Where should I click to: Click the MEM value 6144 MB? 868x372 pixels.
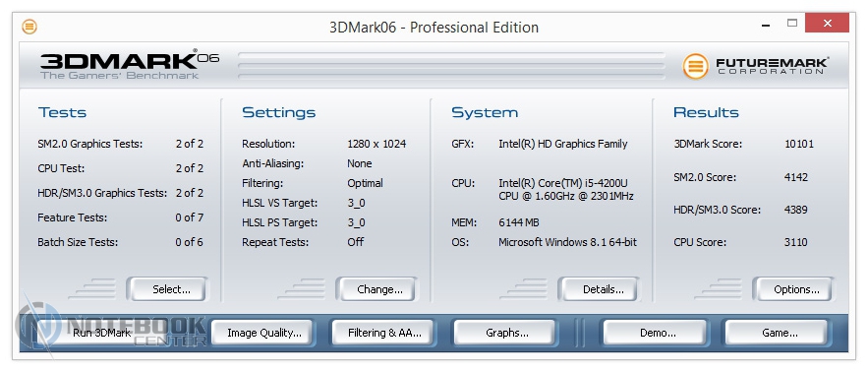coord(519,222)
